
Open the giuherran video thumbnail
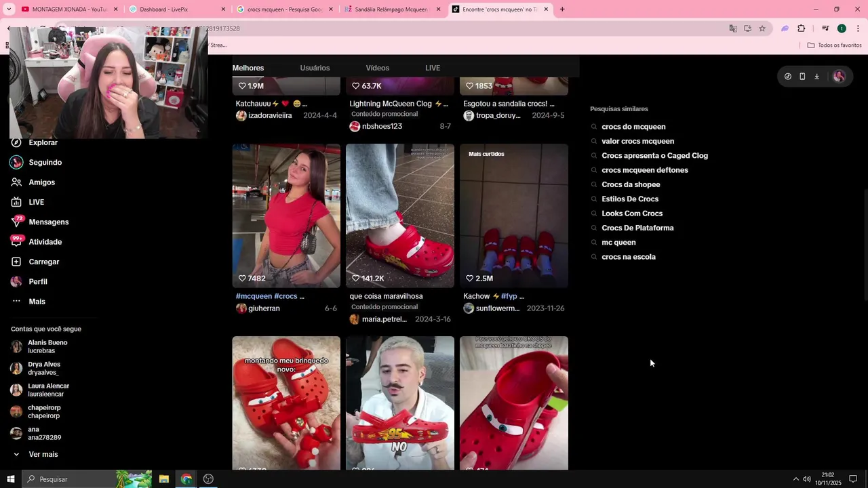pos(286,216)
